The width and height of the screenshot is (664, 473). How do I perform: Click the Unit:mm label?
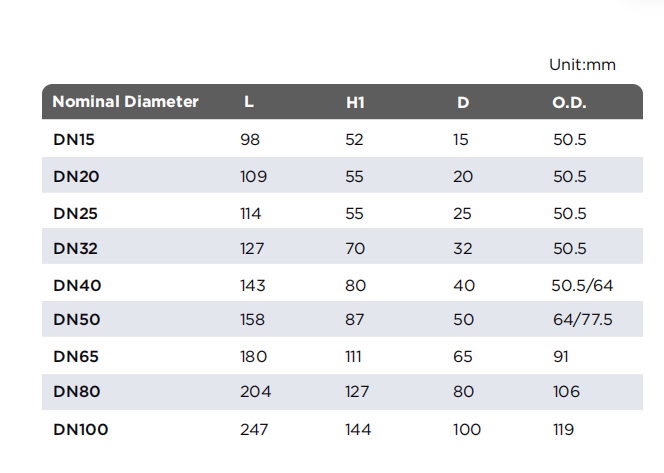(582, 65)
